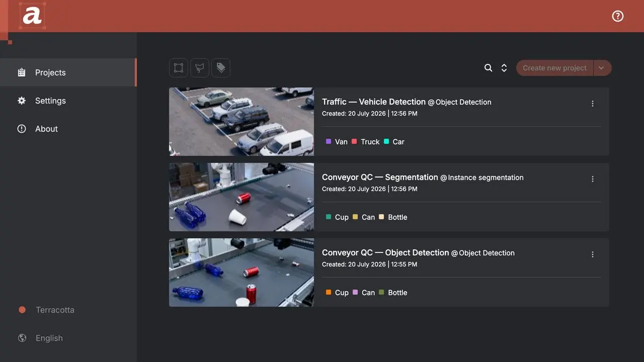Click the globe language icon

coord(22,338)
